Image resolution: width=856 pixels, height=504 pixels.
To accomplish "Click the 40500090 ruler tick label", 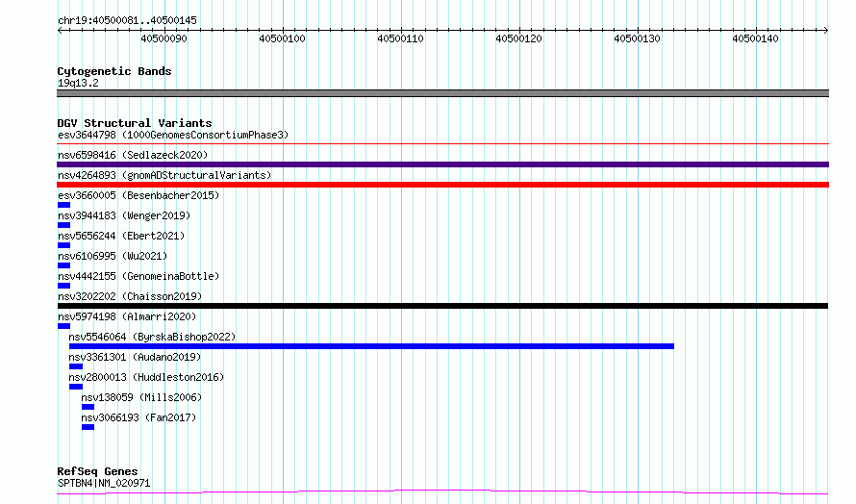I will (164, 38).
